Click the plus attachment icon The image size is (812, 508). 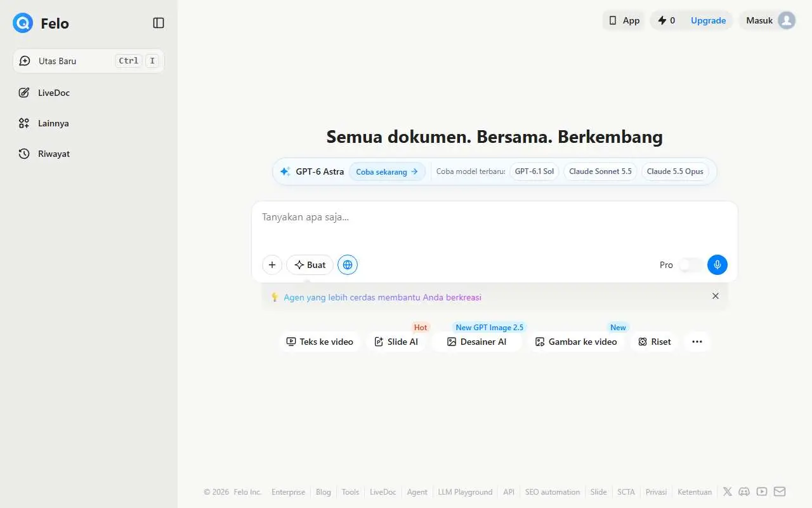(x=272, y=265)
